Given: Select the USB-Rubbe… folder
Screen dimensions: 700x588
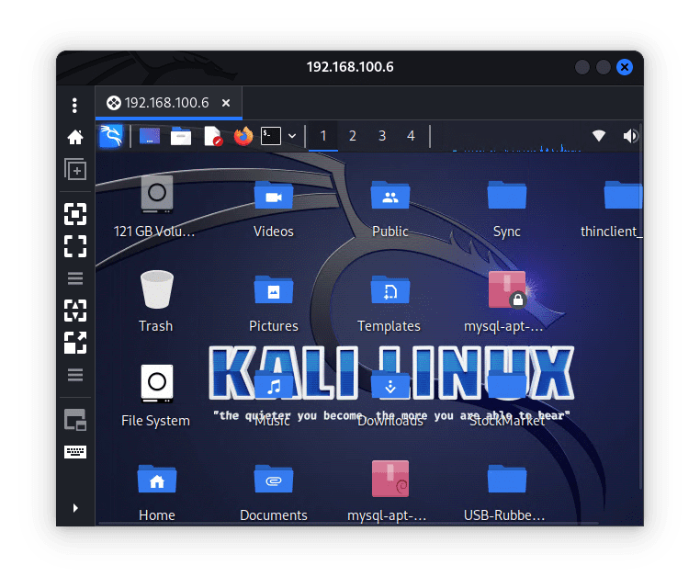Looking at the screenshot, I should pos(506,492).
